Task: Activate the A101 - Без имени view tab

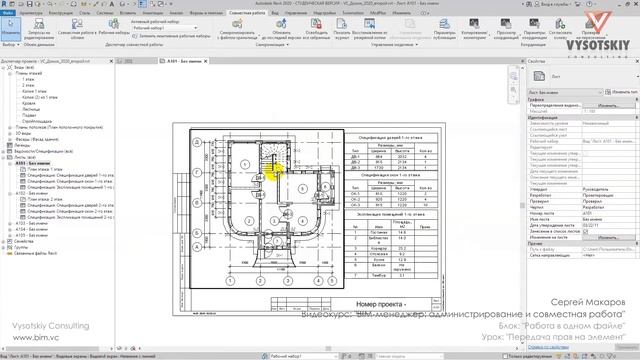Action: click(x=184, y=61)
